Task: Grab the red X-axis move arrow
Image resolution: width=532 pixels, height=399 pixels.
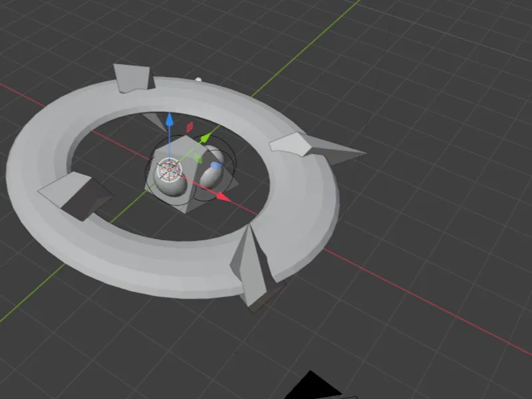Action: [x=223, y=197]
